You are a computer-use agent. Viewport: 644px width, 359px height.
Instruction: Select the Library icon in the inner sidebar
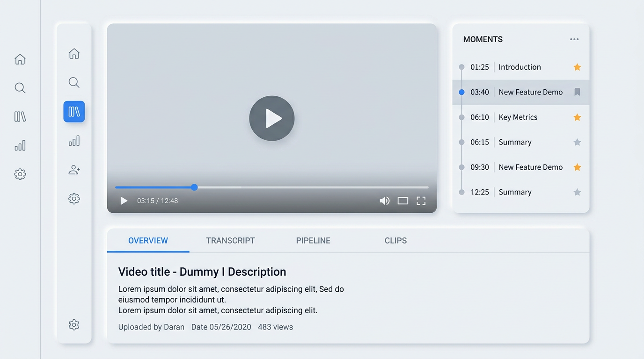tap(74, 112)
